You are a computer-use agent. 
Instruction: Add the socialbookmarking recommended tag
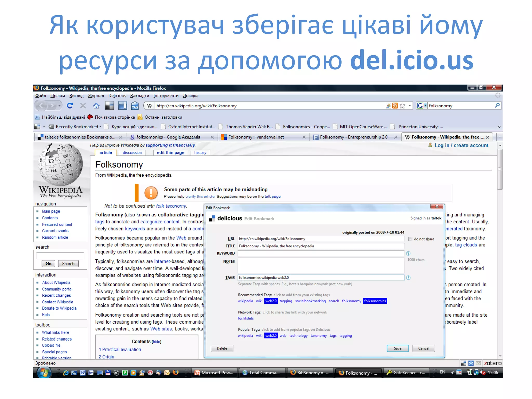(x=310, y=301)
